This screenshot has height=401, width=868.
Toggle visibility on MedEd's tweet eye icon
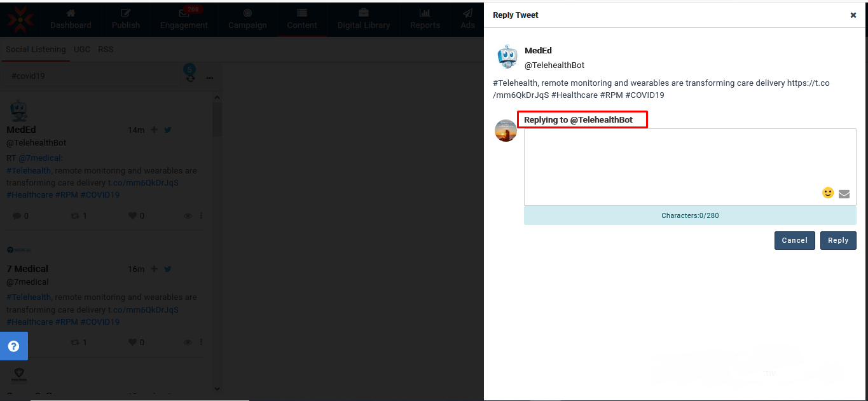188,215
